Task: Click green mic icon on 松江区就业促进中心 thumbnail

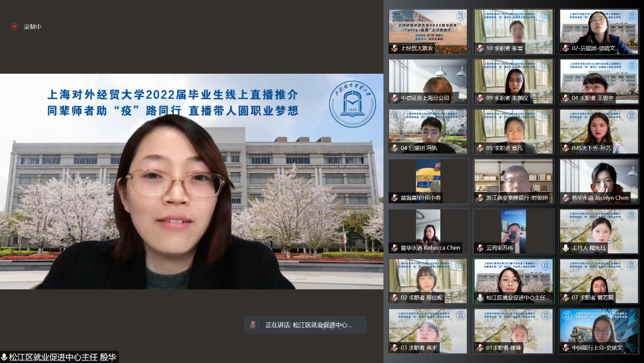Action: click(480, 298)
